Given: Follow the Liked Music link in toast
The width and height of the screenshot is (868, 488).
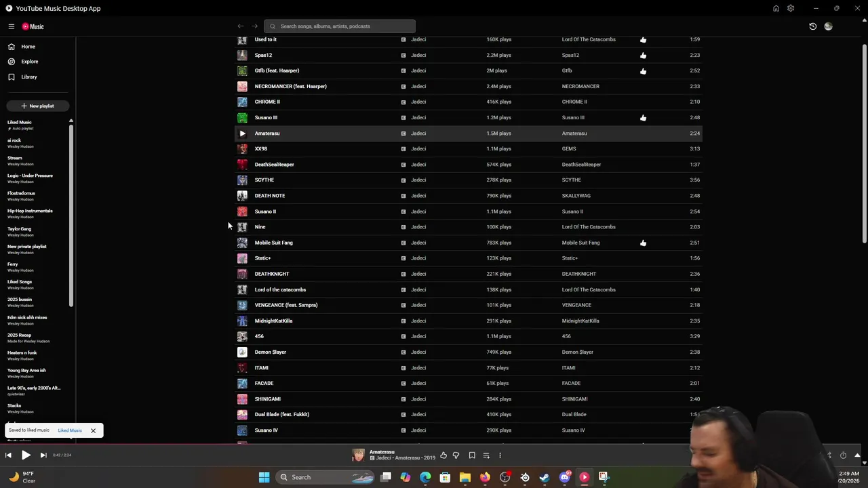Looking at the screenshot, I should coord(70,430).
